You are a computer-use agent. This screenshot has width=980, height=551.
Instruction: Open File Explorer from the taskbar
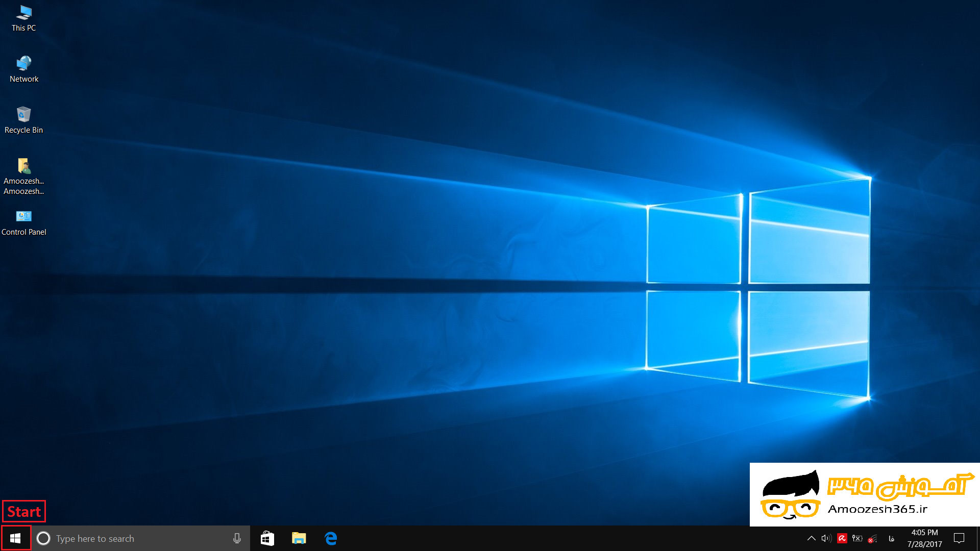click(x=299, y=538)
